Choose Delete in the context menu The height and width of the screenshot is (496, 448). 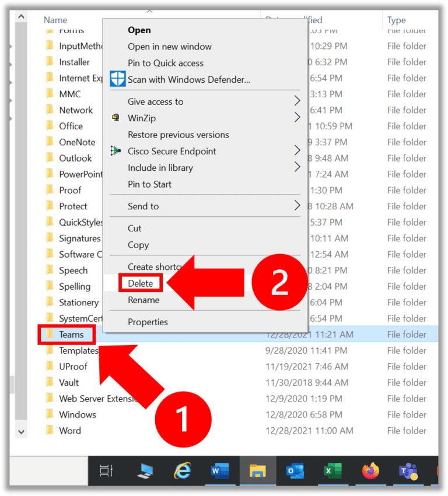click(141, 284)
